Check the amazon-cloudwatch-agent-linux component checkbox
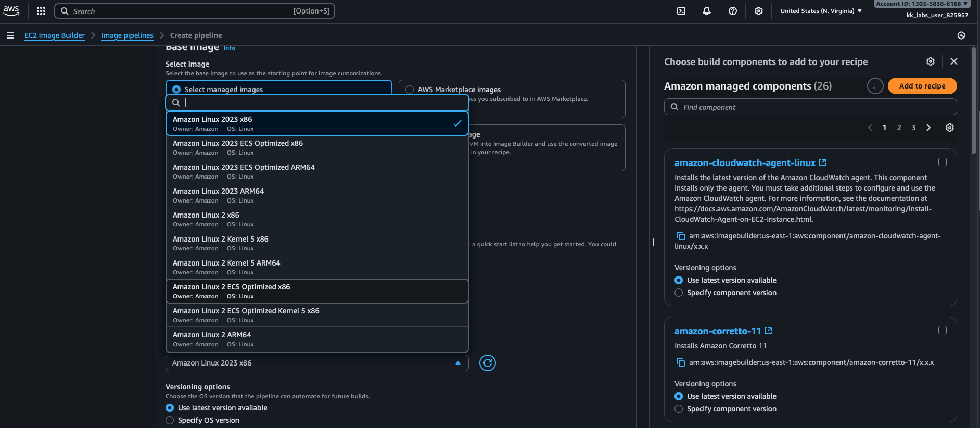This screenshot has height=428, width=980. 943,162
